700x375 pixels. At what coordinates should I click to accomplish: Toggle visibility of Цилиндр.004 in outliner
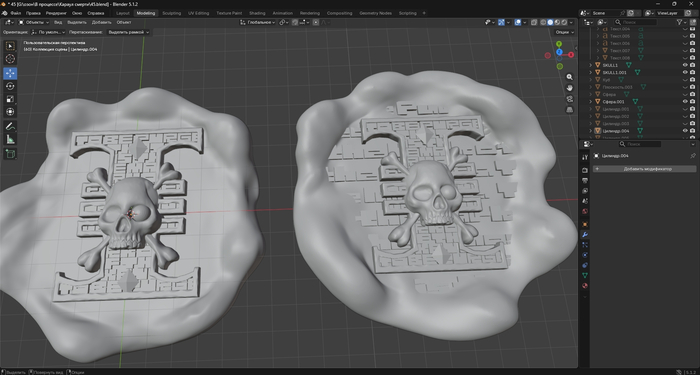point(685,131)
